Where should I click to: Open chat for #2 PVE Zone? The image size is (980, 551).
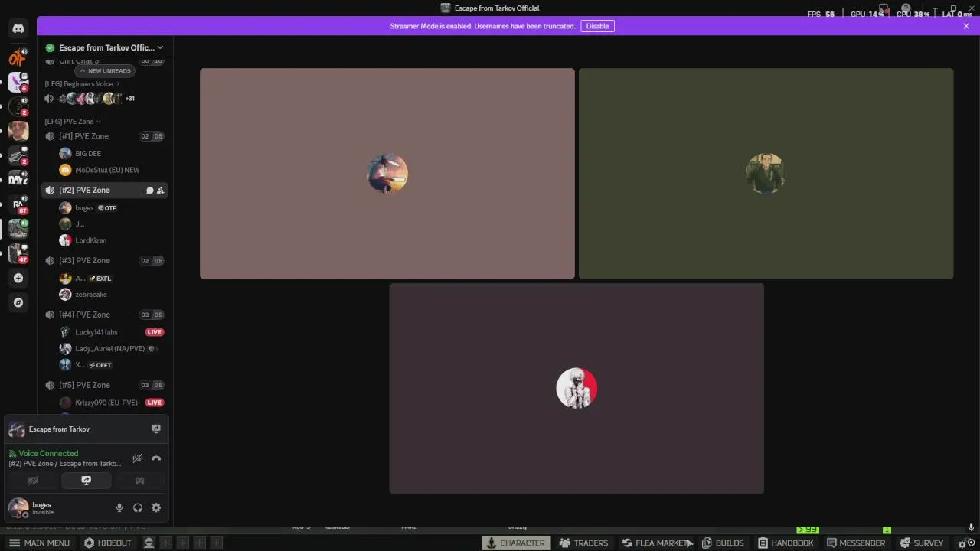pos(150,191)
